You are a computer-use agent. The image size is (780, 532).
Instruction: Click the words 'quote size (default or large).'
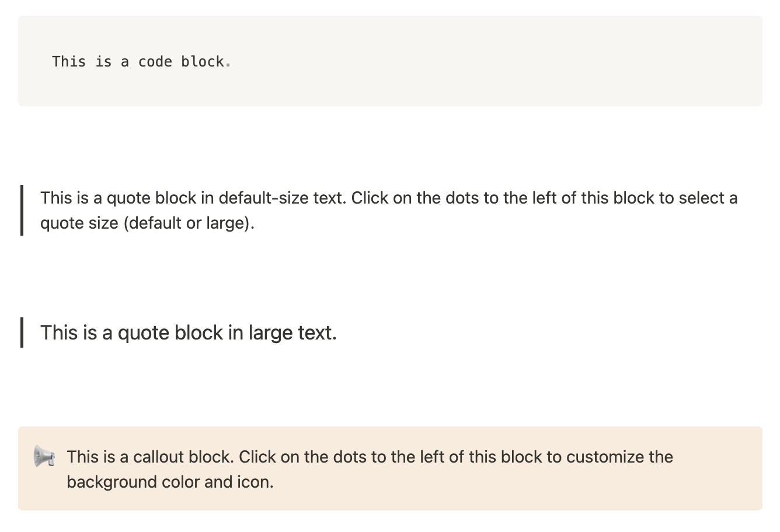(x=147, y=223)
